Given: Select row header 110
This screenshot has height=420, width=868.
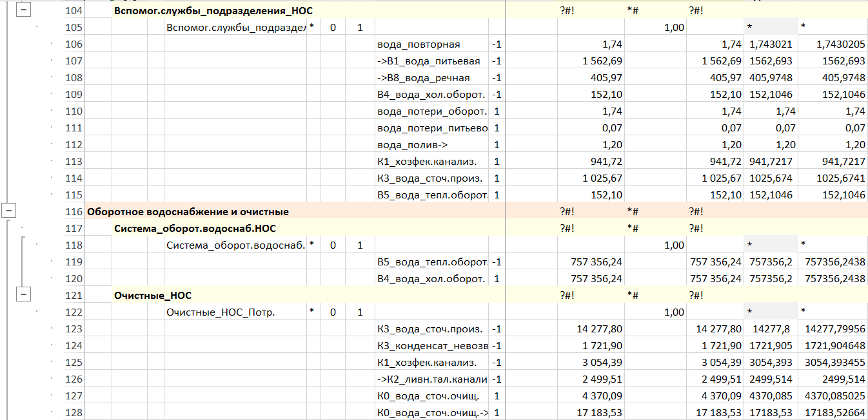Looking at the screenshot, I should [74, 111].
